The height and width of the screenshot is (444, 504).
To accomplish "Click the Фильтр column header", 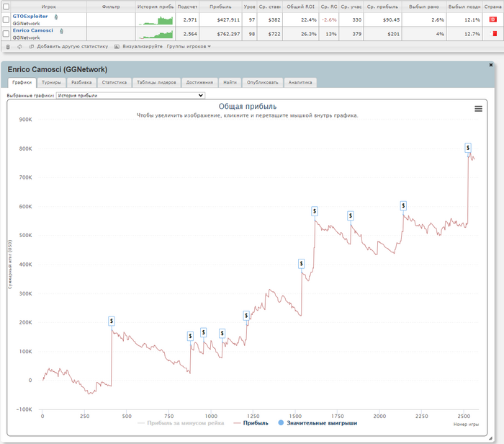I will (111, 6).
